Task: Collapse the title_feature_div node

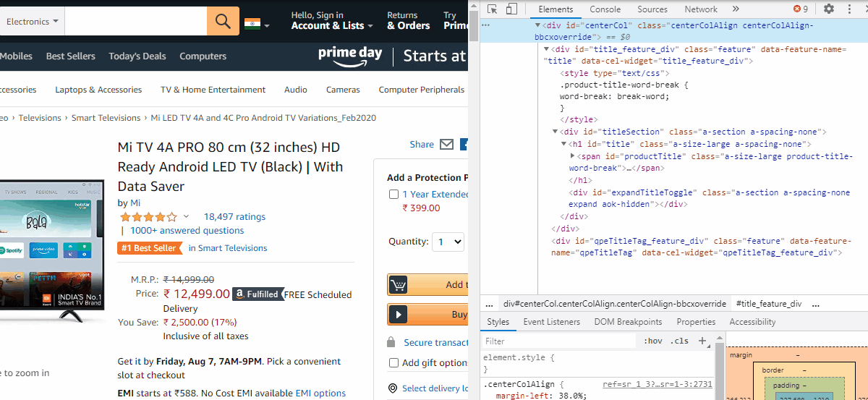Action: [x=546, y=49]
